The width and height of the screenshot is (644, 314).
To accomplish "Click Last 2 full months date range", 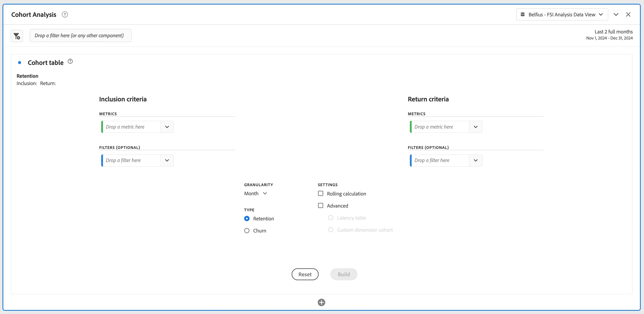I will tap(614, 32).
